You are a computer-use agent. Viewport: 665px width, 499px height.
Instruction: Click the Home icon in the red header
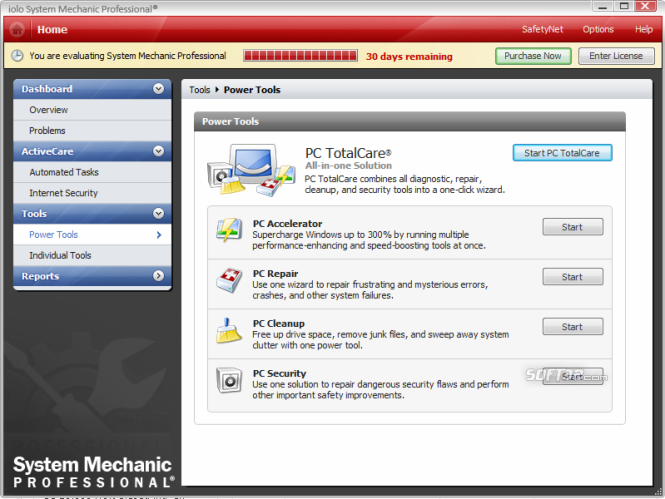click(17, 29)
